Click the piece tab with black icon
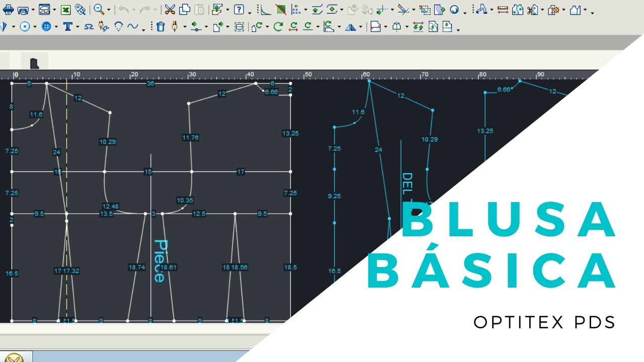Screen dimensions: 644x362 (x=34, y=63)
